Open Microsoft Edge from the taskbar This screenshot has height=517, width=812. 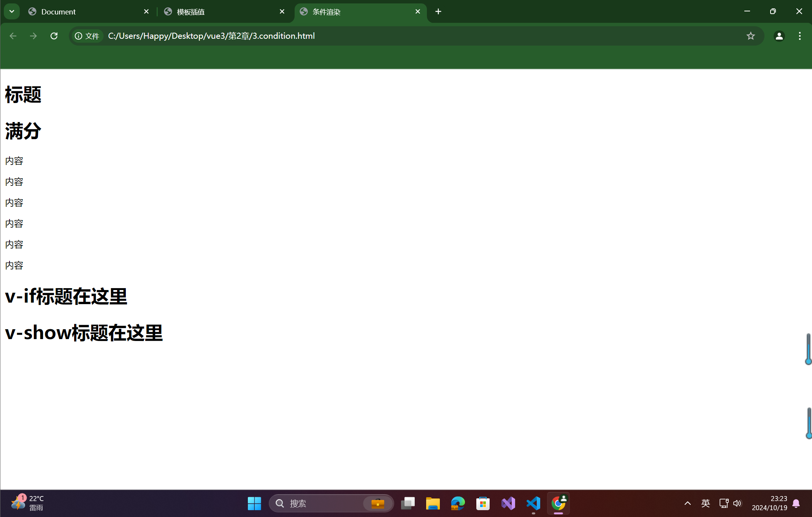coord(457,503)
